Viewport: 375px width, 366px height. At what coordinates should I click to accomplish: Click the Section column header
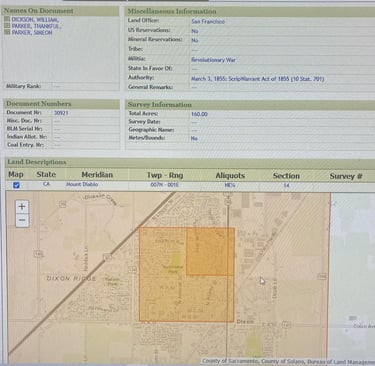286,176
